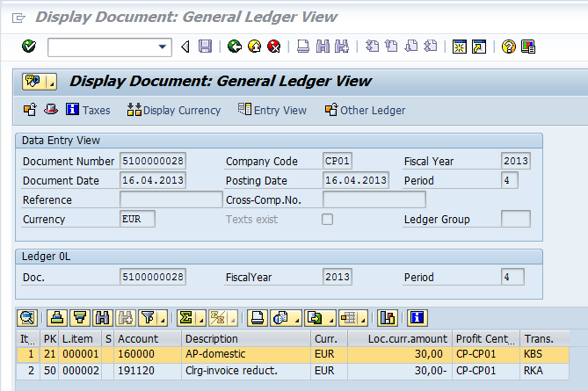Click the Customize Local Layout icon
The width and height of the screenshot is (588, 391).
point(528,47)
